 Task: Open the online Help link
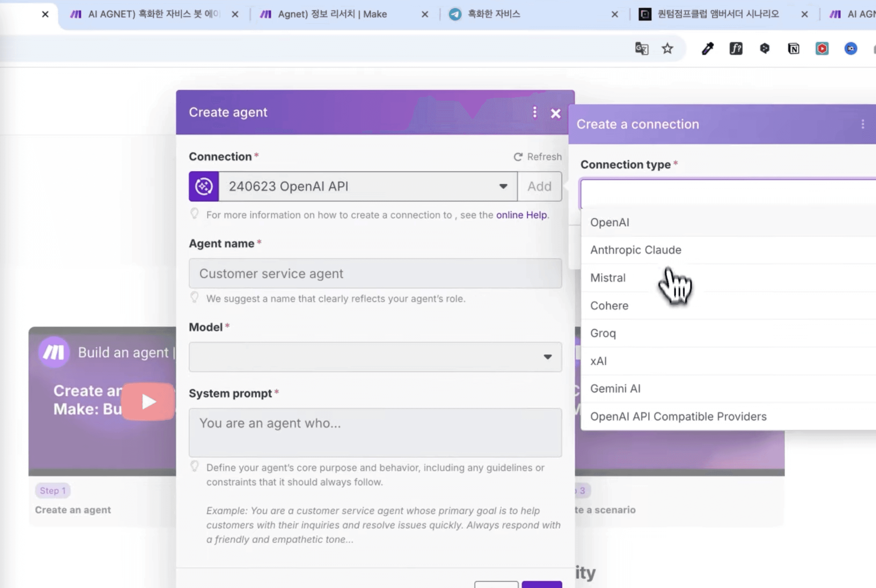(x=521, y=215)
